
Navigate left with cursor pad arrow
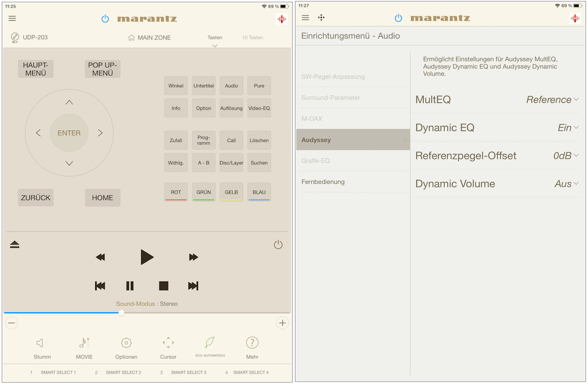[38, 133]
